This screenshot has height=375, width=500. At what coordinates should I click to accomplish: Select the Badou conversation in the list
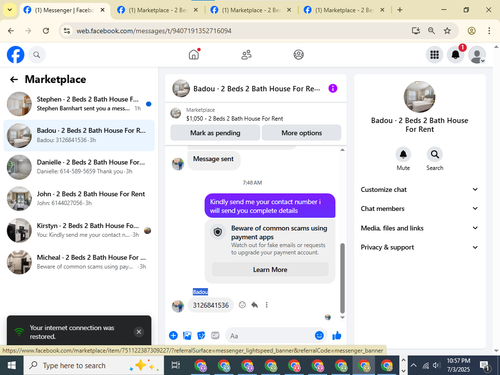(79, 135)
